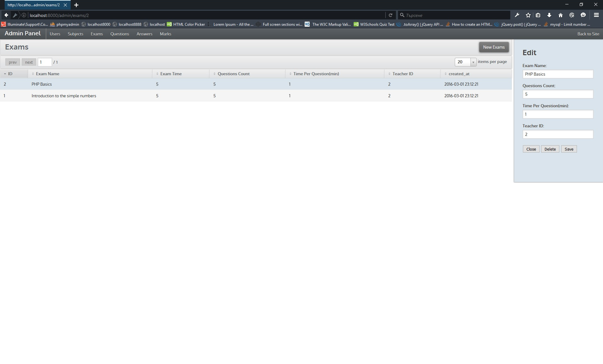Click the browser back arrow

click(6, 15)
